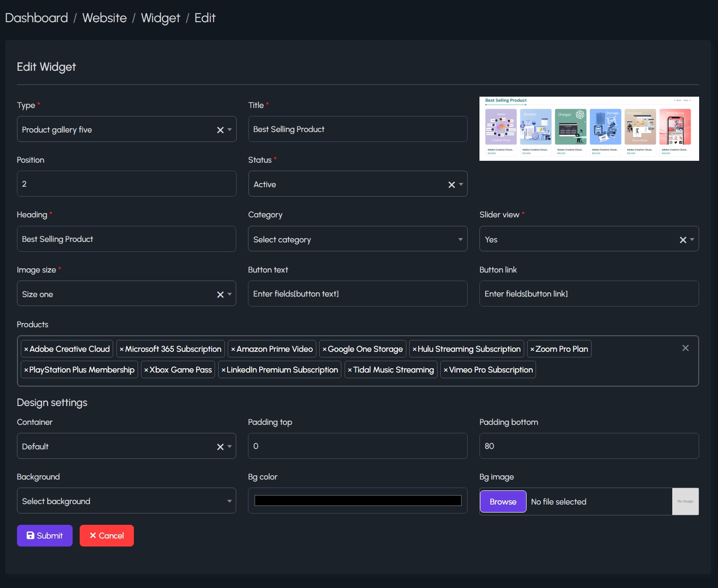Focus the Position input field

tap(126, 184)
